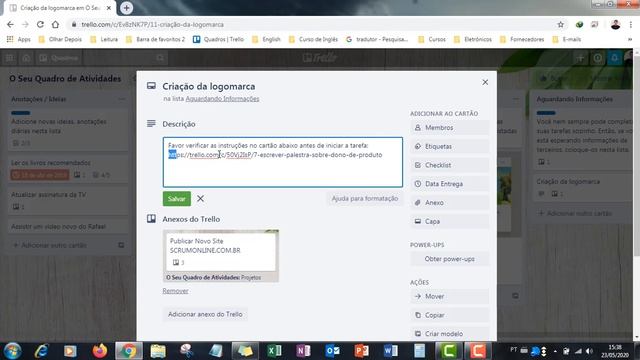
Task: Reload the Trello page
Action: point(40,24)
